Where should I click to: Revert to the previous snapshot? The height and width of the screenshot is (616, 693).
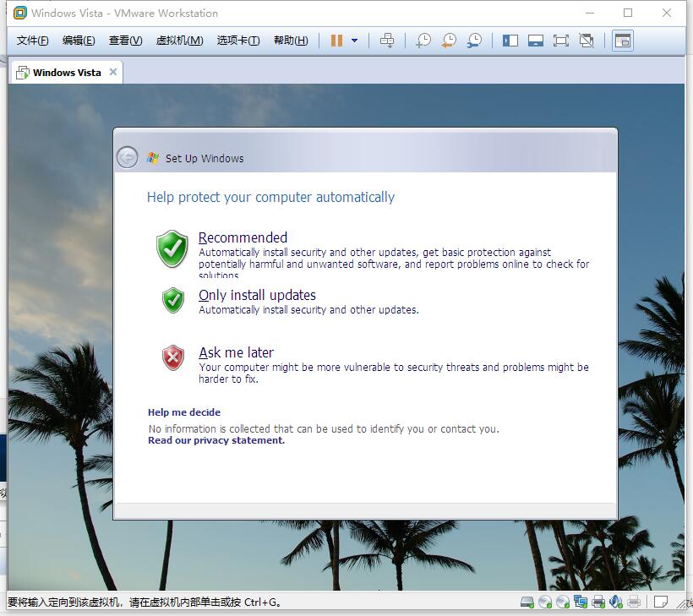(x=449, y=41)
